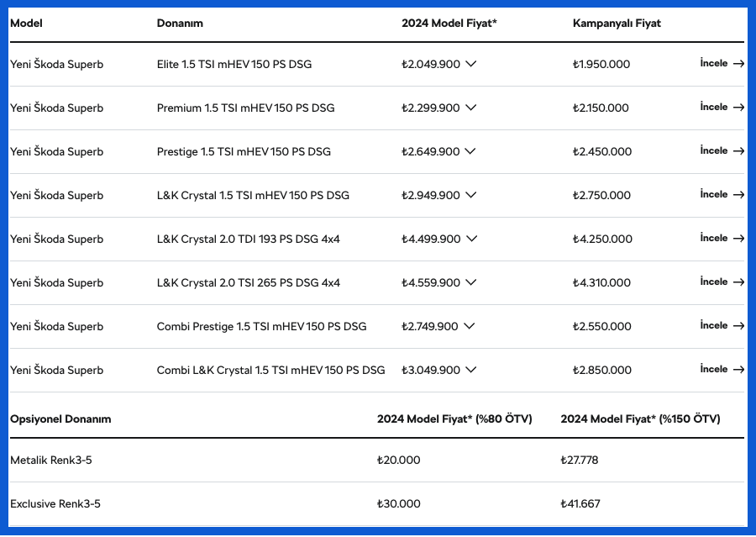Screen dimensions: 756x537
Task: Click İncele for L&K Crystal 1.5 TSI mHEV
Action: 722,194
